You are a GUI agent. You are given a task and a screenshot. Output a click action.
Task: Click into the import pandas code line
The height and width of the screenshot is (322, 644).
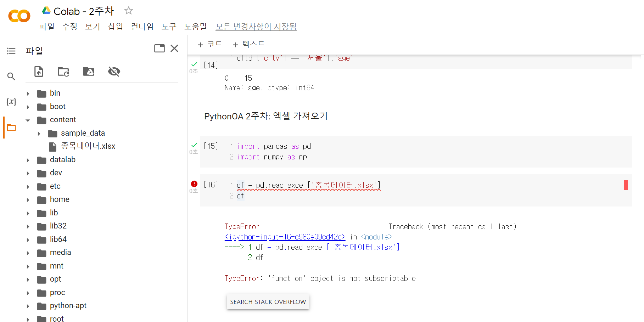274,146
